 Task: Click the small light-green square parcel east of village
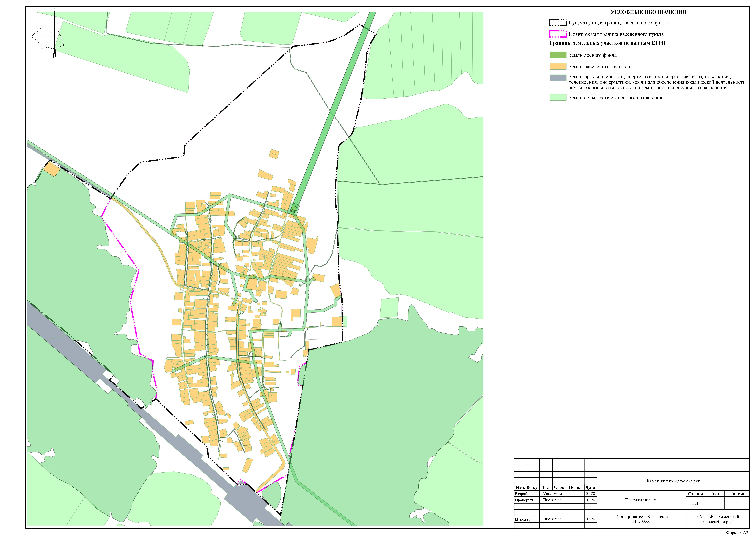coord(389,308)
